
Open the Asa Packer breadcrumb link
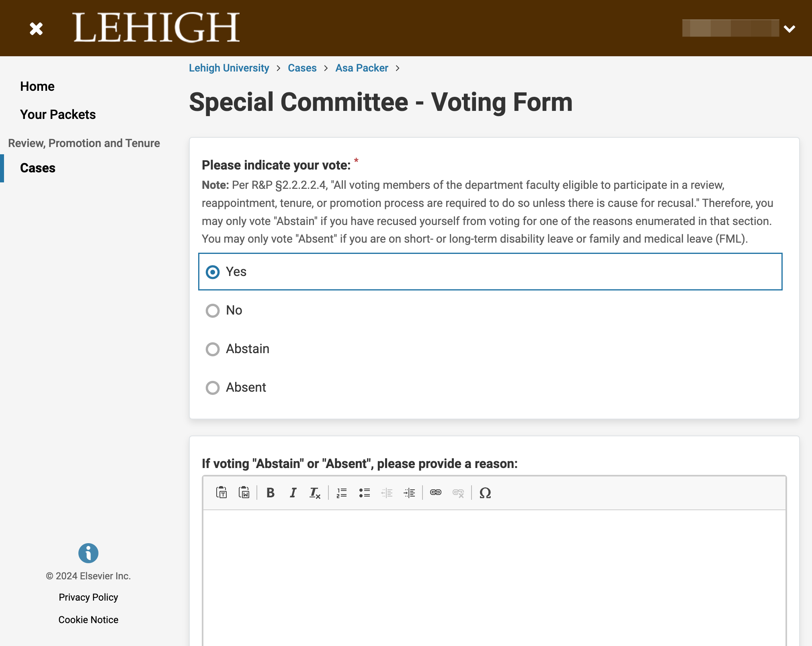362,68
